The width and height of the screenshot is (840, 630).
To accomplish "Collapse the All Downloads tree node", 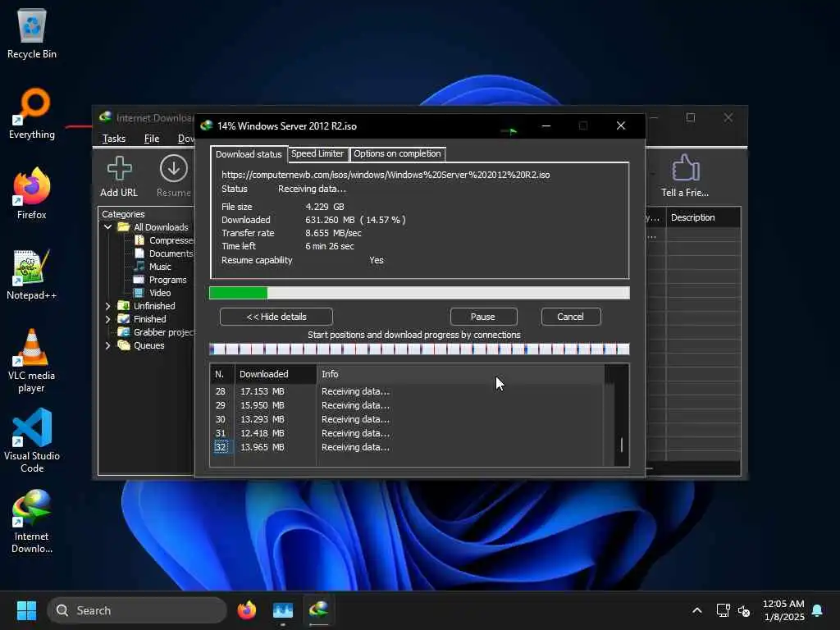I will pos(108,227).
